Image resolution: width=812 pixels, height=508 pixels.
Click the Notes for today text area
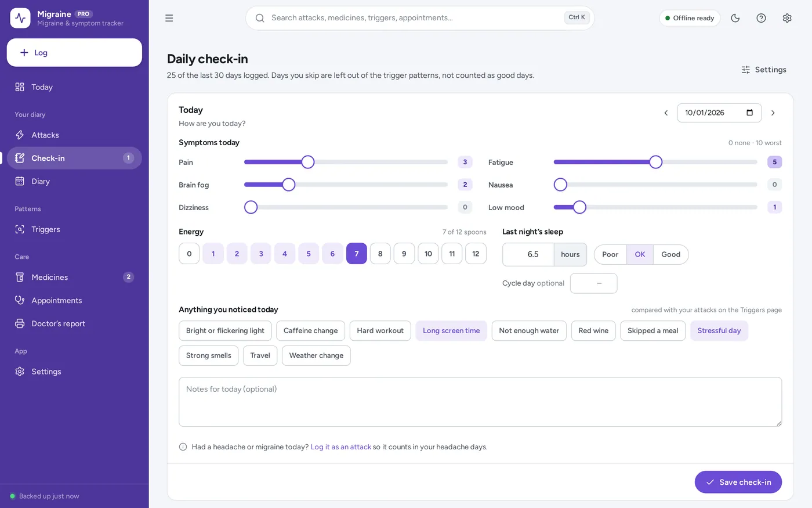tap(480, 402)
